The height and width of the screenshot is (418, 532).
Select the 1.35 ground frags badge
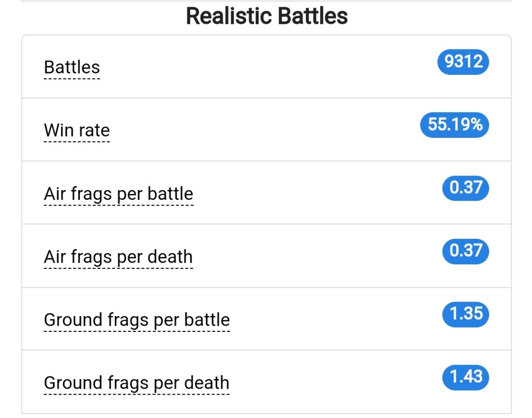point(465,314)
